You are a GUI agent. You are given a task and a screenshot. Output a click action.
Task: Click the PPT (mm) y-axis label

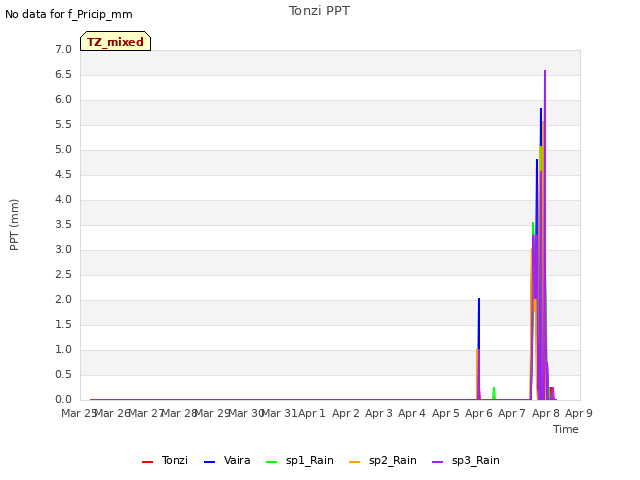pyautogui.click(x=14, y=224)
